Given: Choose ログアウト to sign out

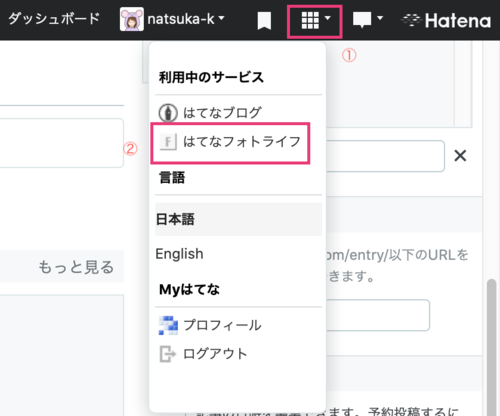Looking at the screenshot, I should [215, 354].
